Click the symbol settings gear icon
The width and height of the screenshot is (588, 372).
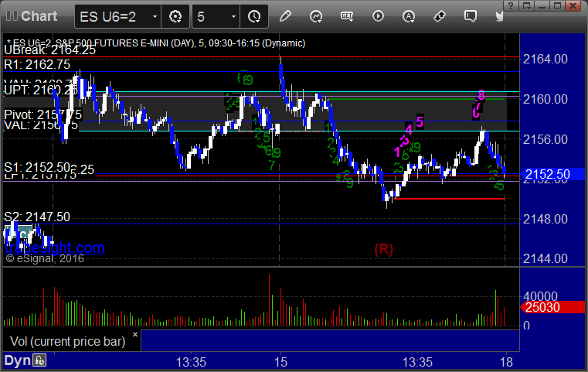coord(175,16)
